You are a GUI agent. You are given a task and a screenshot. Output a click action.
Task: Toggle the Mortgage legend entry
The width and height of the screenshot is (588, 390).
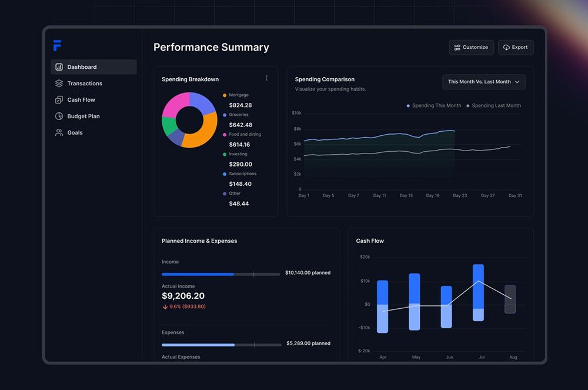point(236,95)
